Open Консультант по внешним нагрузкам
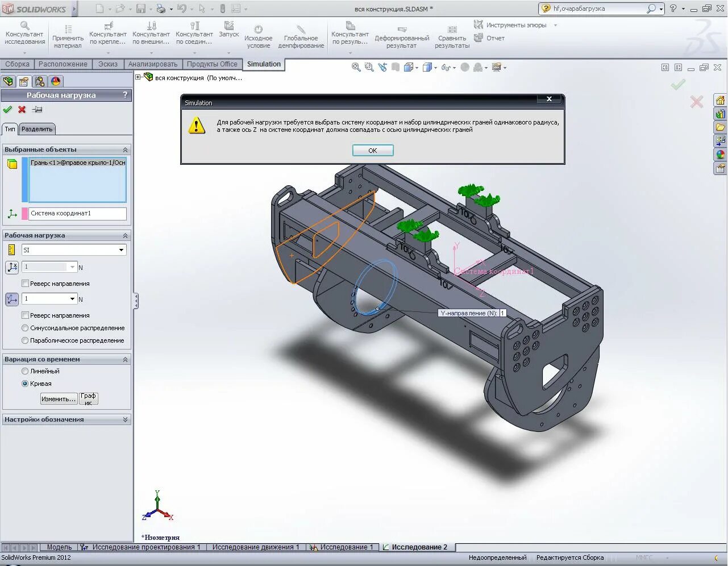 coord(151,34)
